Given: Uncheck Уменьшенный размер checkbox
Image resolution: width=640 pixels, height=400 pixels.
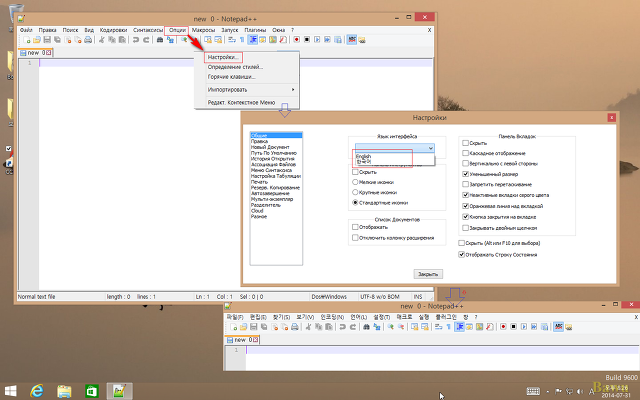Looking at the screenshot, I should pyautogui.click(x=465, y=174).
